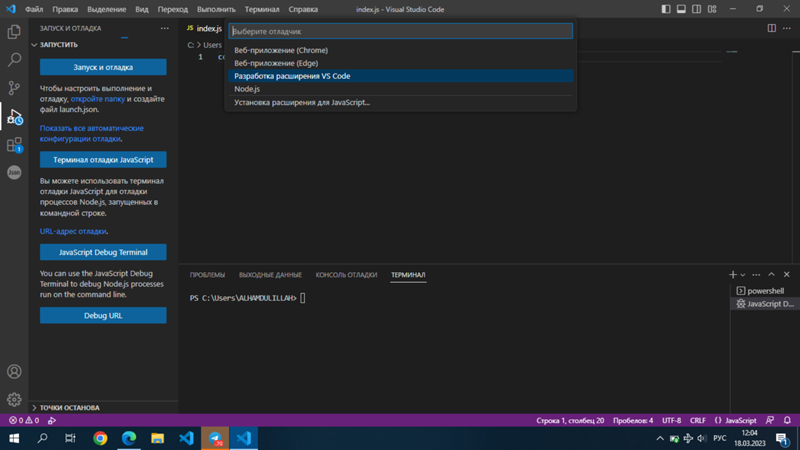Open the Правка menu
Screen dimensions: 800x450
point(65,9)
